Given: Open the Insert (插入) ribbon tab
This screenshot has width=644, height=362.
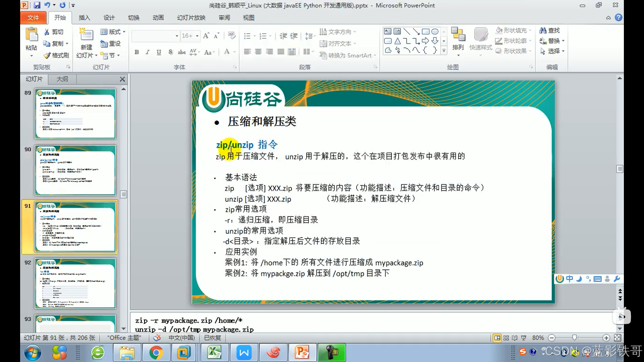Looking at the screenshot, I should [x=84, y=18].
